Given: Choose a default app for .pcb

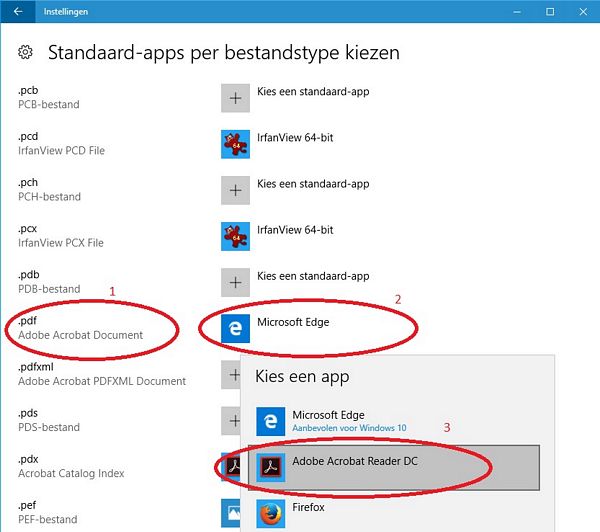Looking at the screenshot, I should pos(313,91).
